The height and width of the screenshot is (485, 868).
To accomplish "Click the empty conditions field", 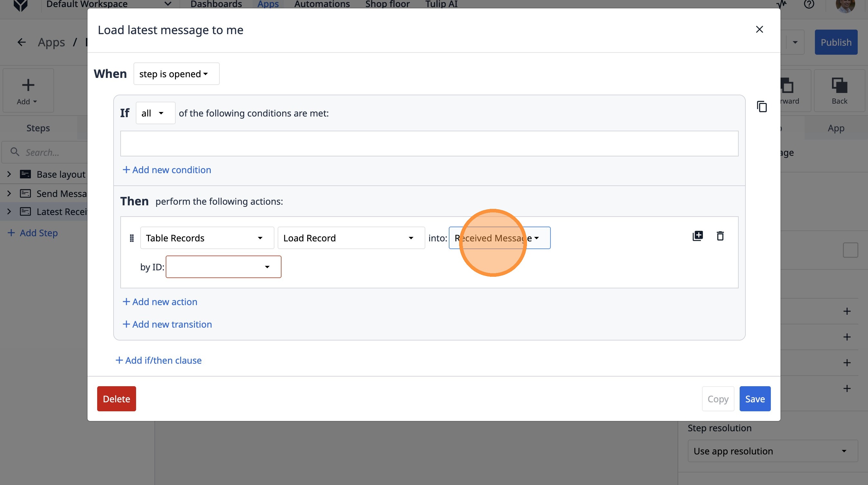I will coord(429,144).
